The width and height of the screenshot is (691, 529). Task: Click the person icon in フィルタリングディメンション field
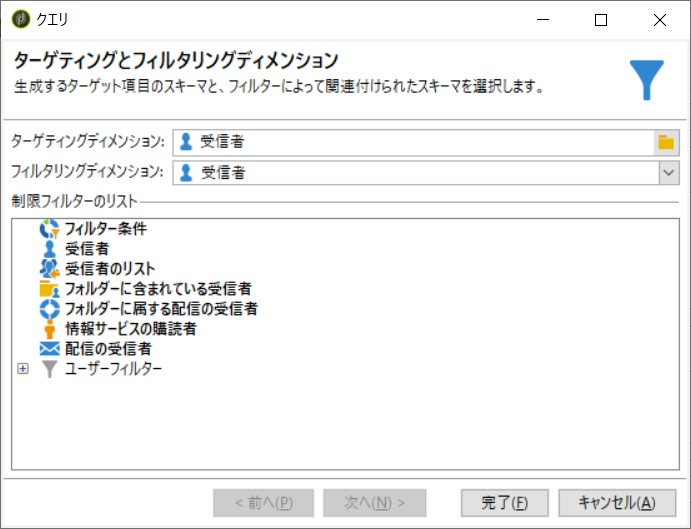click(186, 173)
